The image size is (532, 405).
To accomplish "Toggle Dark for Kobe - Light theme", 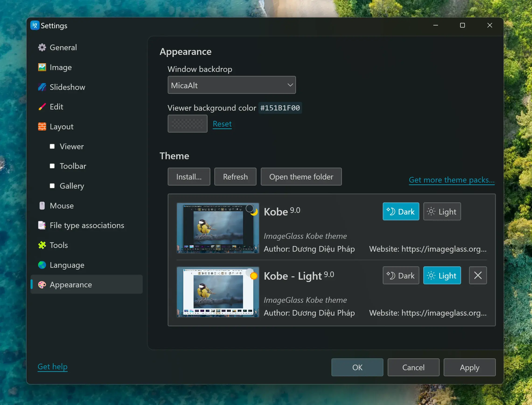I will coord(400,275).
